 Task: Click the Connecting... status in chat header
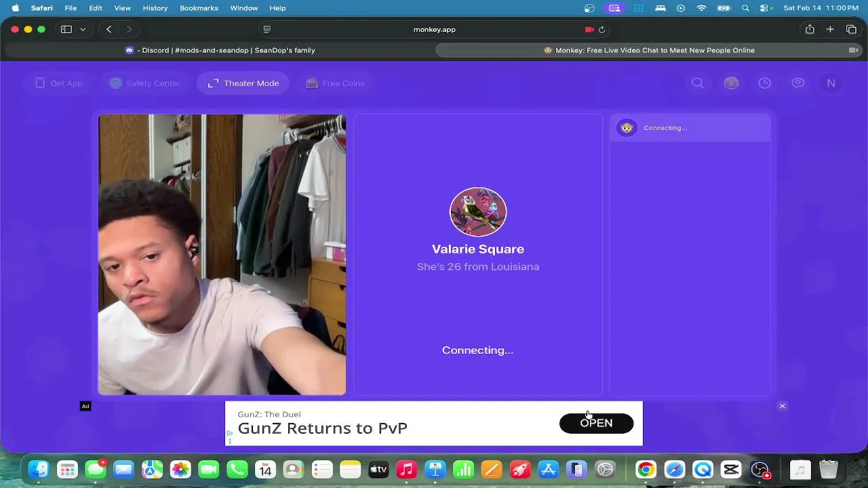tap(665, 127)
